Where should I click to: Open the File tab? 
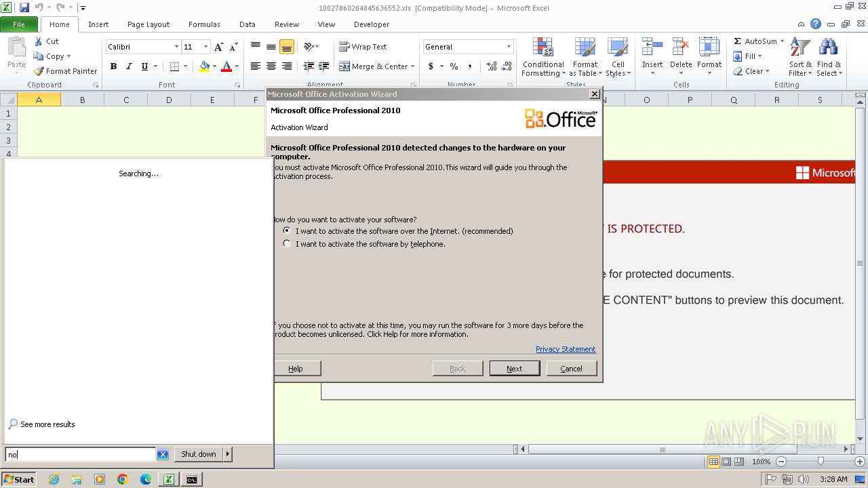pyautogui.click(x=19, y=24)
